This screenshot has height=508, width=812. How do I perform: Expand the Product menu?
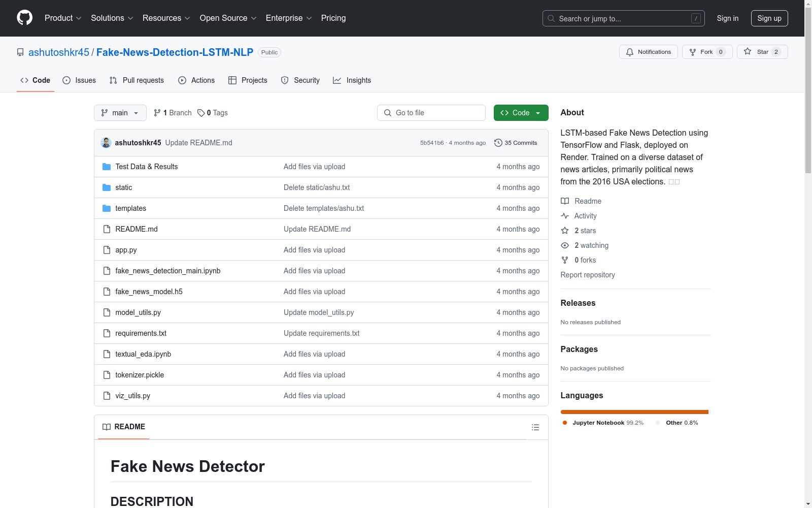pyautogui.click(x=63, y=18)
